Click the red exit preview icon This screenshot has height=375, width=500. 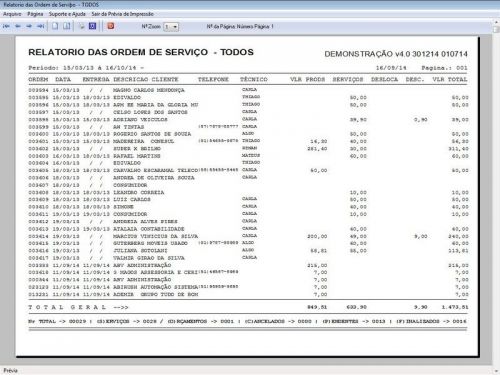tap(111, 26)
